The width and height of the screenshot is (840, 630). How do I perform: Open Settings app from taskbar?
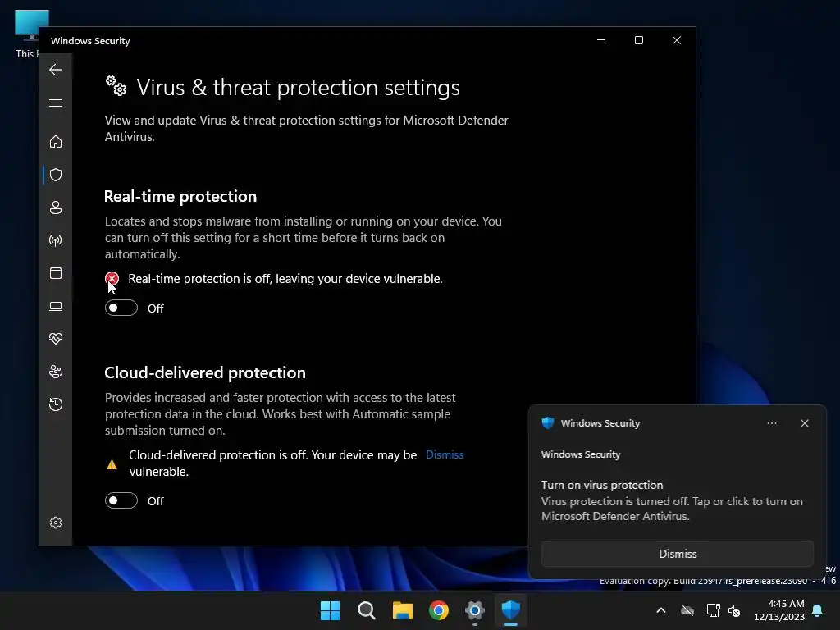[475, 610]
